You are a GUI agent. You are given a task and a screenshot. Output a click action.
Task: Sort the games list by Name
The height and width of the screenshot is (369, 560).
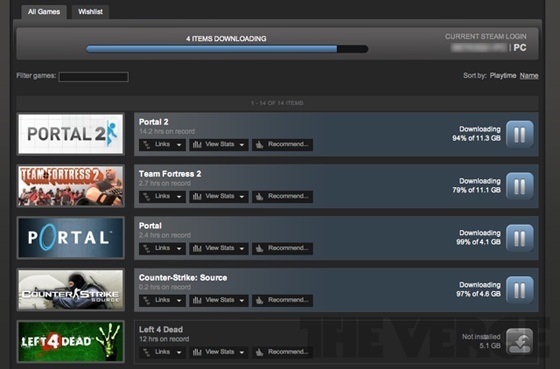[x=529, y=76]
